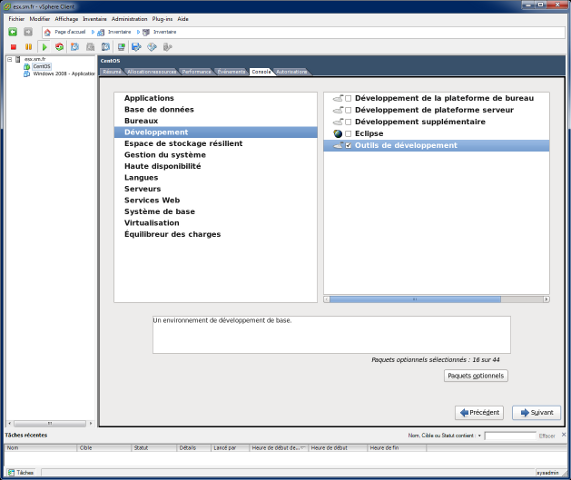Switch to the Autorisations tab
The height and width of the screenshot is (480, 571).
[291, 72]
